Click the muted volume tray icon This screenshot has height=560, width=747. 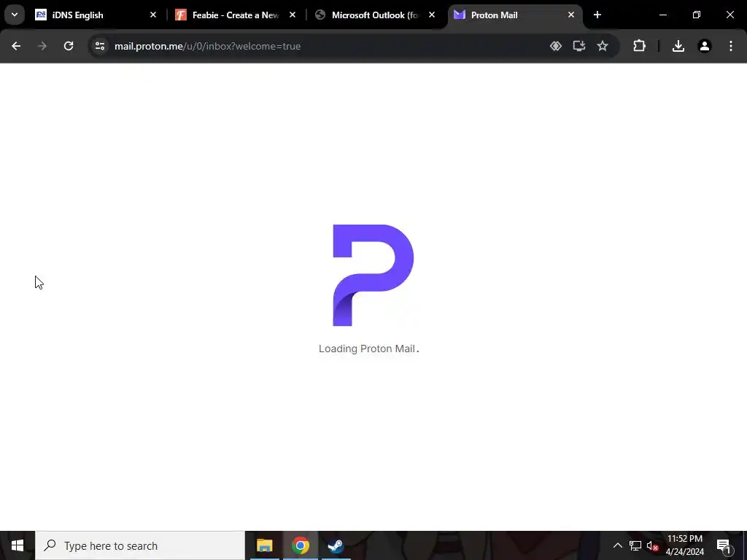[x=652, y=545]
